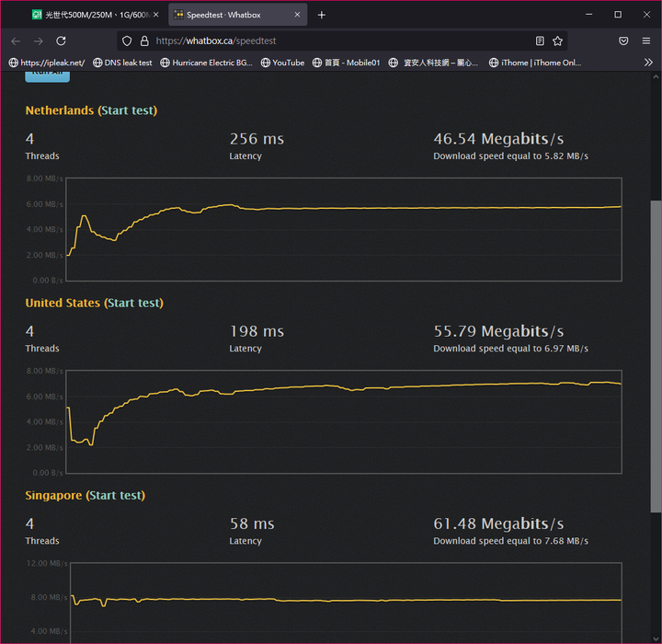Start test for United States server

pos(134,303)
